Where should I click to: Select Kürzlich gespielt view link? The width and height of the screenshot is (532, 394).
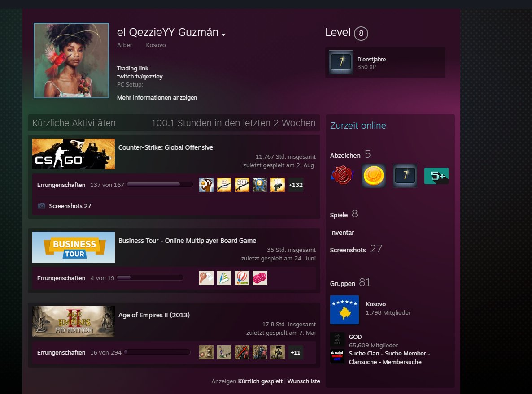click(260, 381)
